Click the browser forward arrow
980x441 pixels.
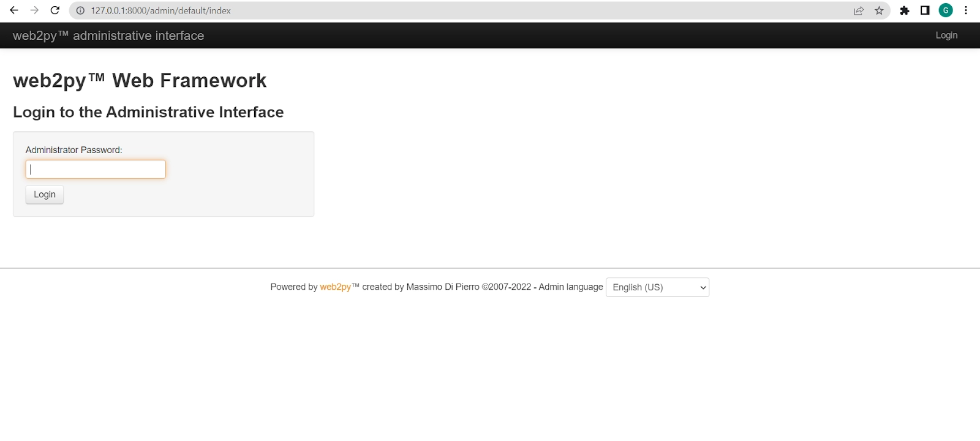click(x=34, y=10)
